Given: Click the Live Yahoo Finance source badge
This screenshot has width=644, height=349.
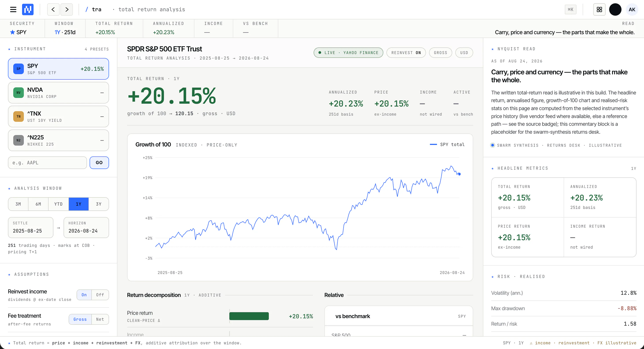Looking at the screenshot, I should (348, 53).
